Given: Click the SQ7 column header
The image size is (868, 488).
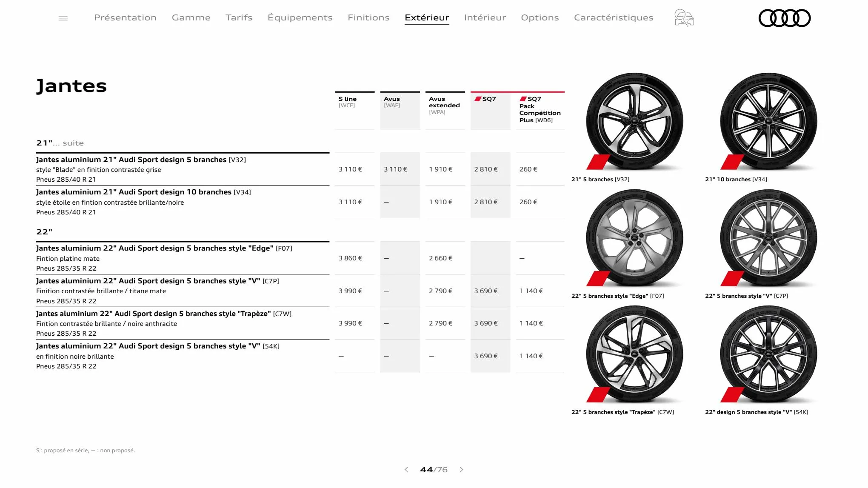Looking at the screenshot, I should point(490,110).
